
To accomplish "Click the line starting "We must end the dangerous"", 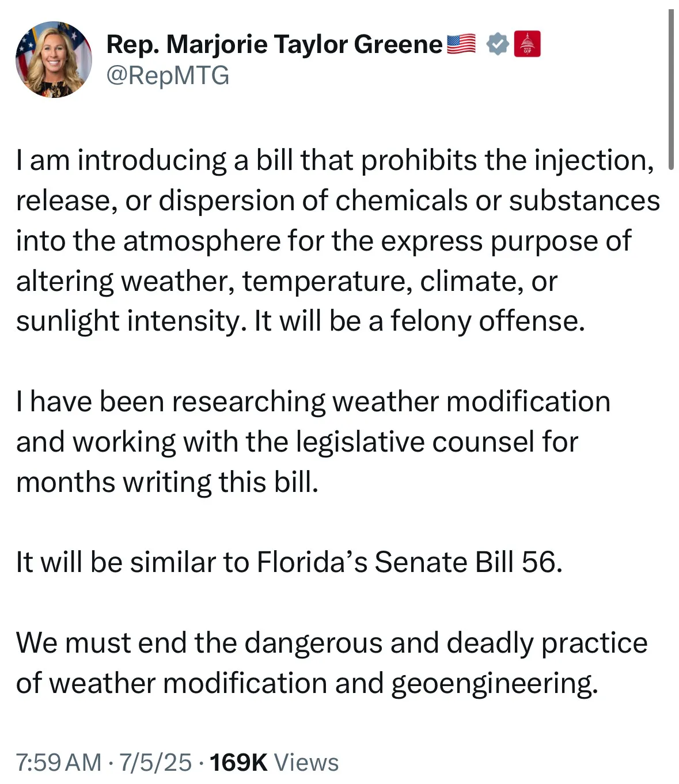I will coord(332,643).
